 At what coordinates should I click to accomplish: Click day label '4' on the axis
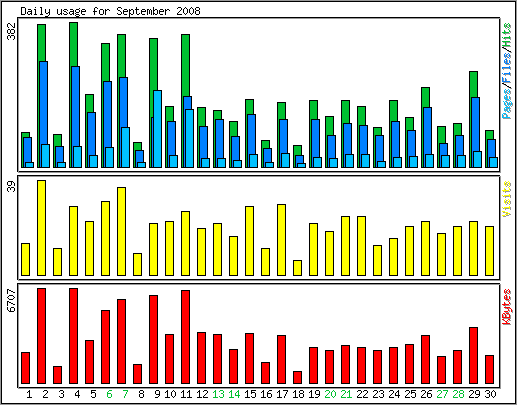click(x=77, y=394)
